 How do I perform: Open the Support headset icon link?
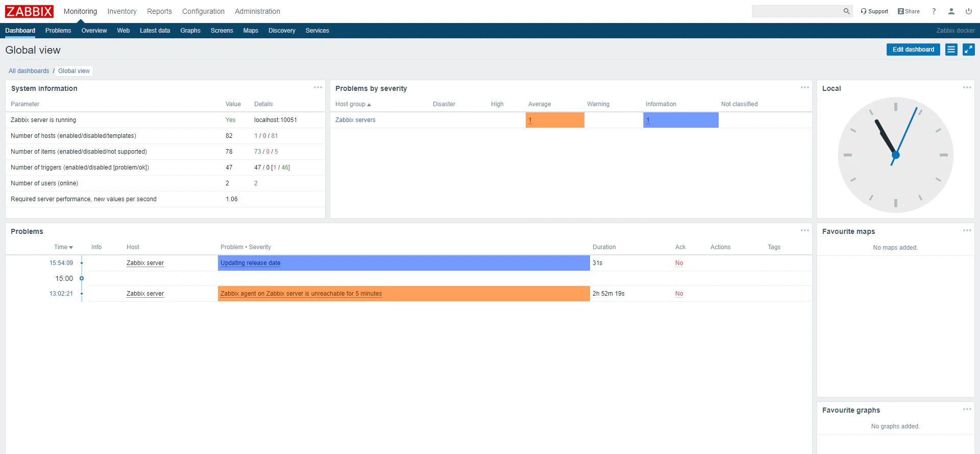coord(874,11)
